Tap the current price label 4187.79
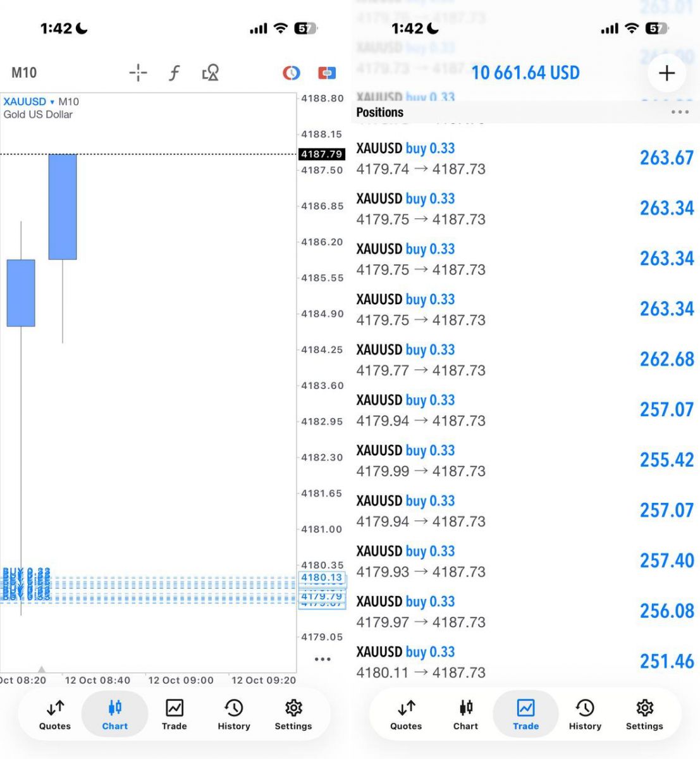The width and height of the screenshot is (700, 759). coord(322,154)
